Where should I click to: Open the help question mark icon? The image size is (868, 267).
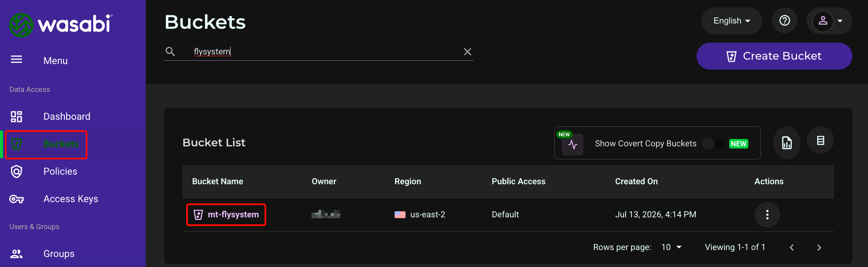point(784,20)
